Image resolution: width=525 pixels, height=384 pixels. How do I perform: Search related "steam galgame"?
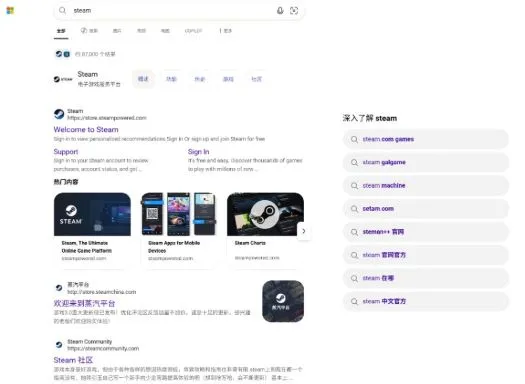click(426, 162)
